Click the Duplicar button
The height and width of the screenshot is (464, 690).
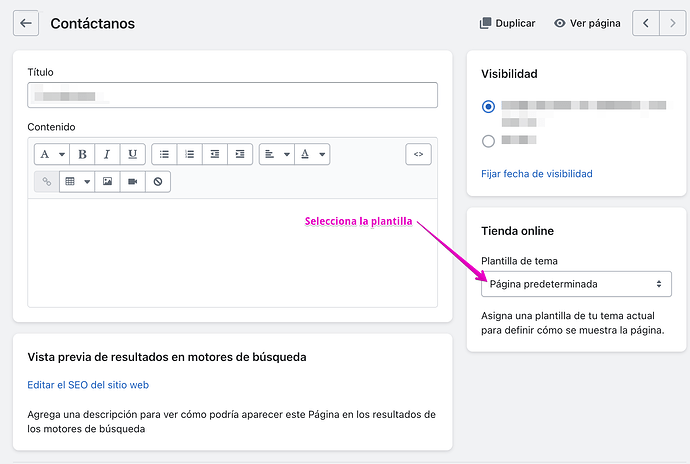click(x=507, y=23)
